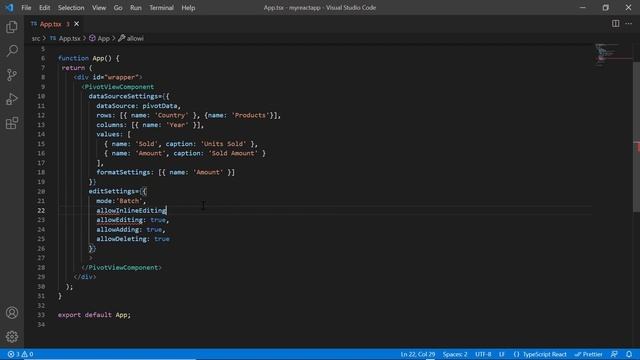Select language mode TypeScript React
Viewport: 640px width, 360px height.
pyautogui.click(x=540, y=354)
